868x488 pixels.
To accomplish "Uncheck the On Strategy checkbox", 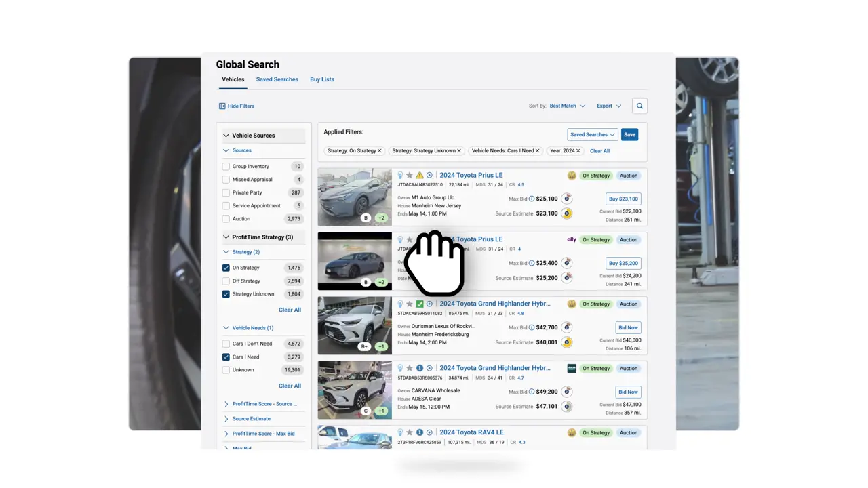I will pyautogui.click(x=226, y=268).
